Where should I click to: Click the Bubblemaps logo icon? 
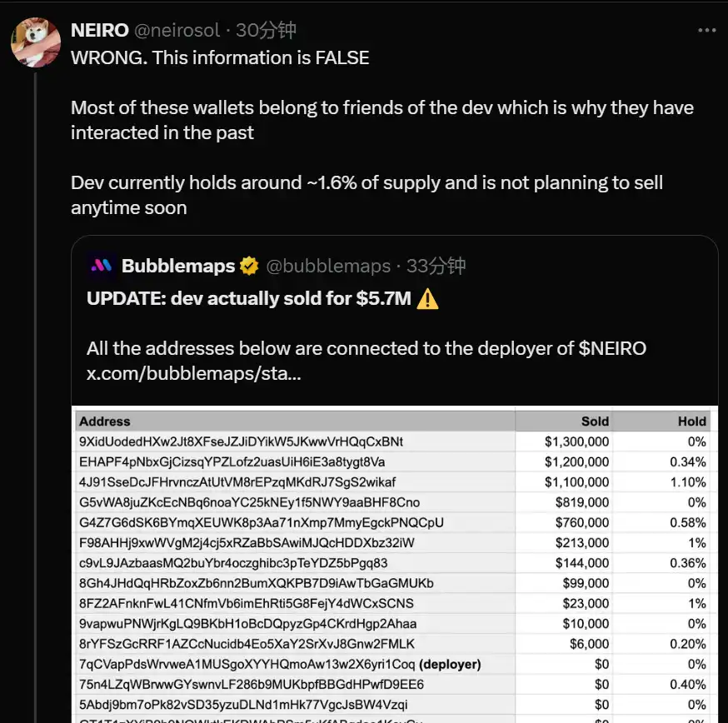tap(101, 266)
